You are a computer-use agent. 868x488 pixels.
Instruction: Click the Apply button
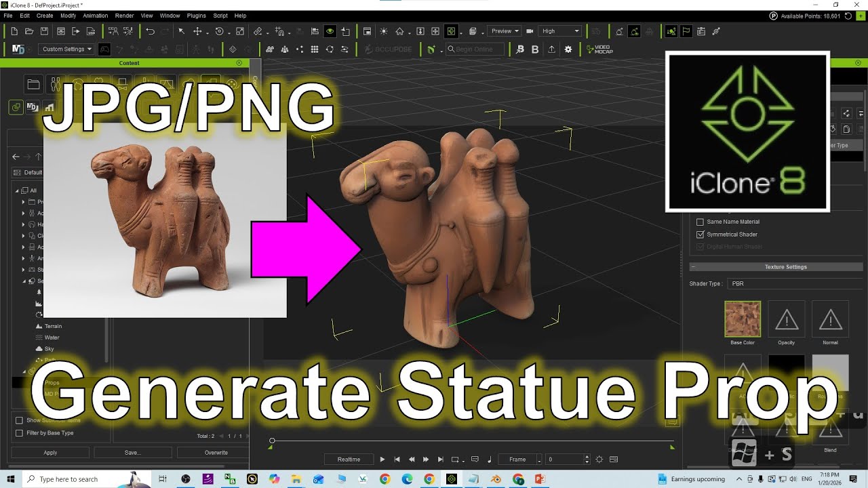point(50,453)
